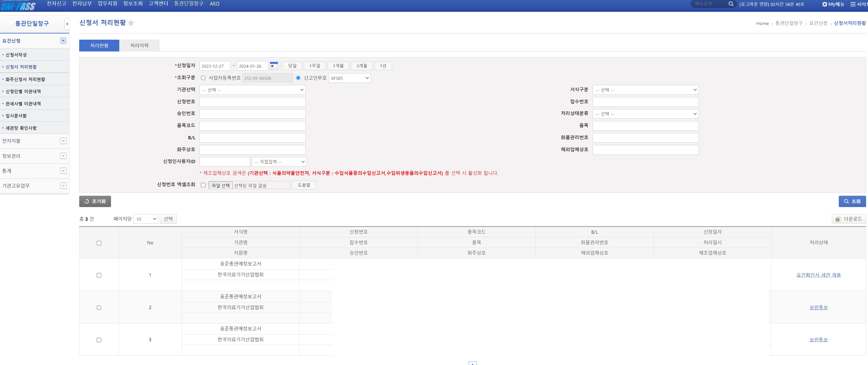868x365 pixels.
Task: Open My메뉴 gear icon
Action: pyautogui.click(x=825, y=4)
